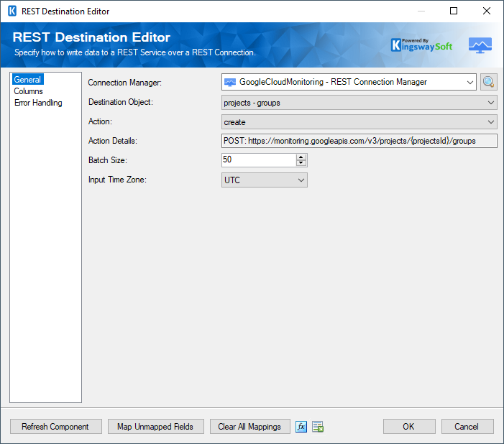Click Map Unmapped Fields button

tap(155, 427)
